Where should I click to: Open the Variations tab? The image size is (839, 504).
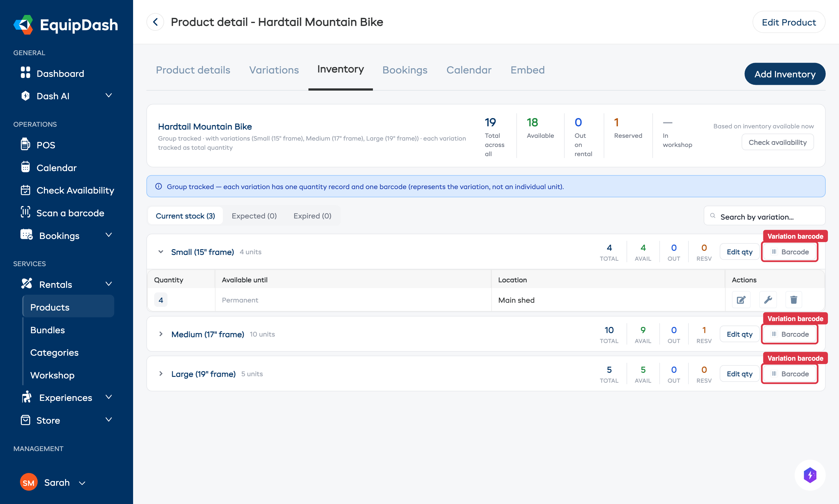[x=274, y=70]
